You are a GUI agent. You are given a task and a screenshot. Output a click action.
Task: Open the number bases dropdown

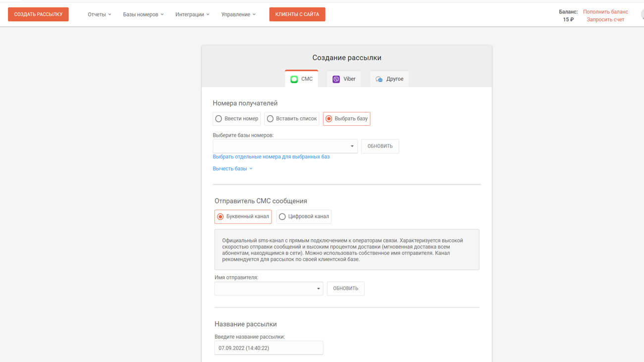[x=285, y=146]
